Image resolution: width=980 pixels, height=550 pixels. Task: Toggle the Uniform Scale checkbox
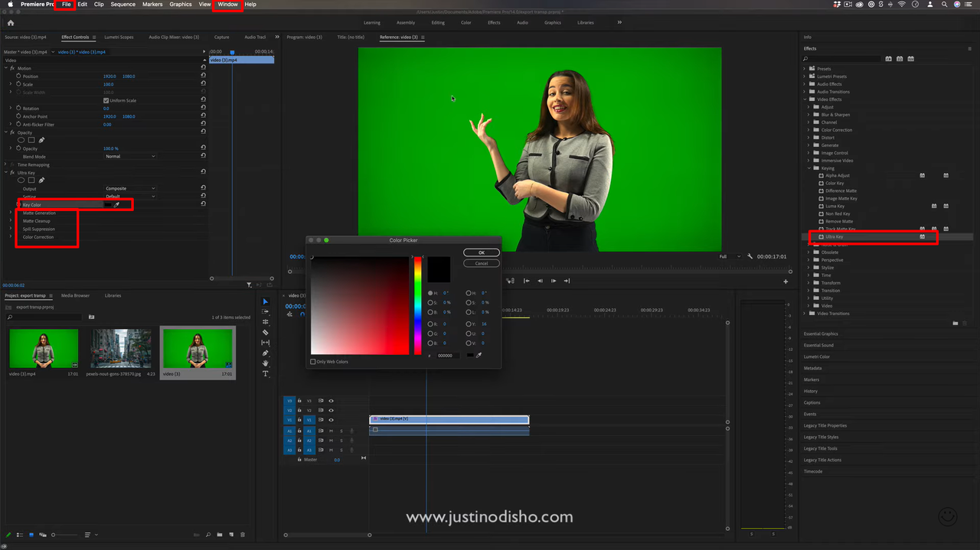coord(106,100)
